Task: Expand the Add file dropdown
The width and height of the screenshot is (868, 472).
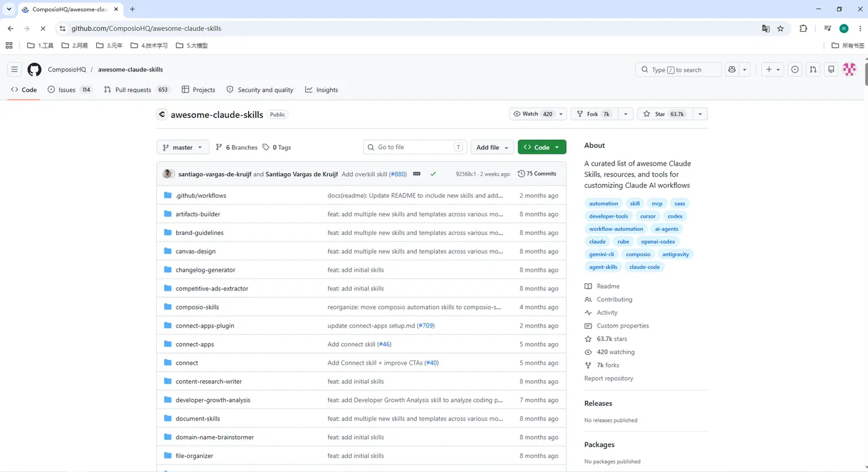Action: (x=493, y=148)
